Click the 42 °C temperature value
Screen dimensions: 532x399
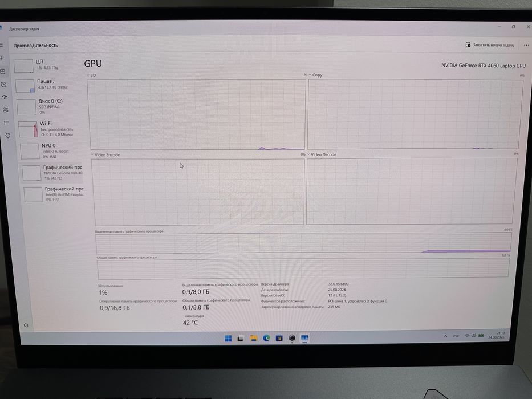tap(190, 323)
